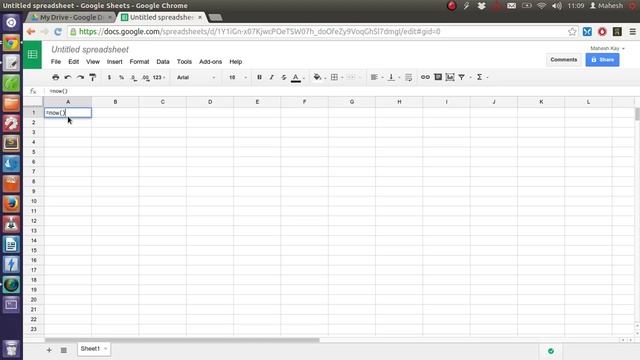Open More formats 123 dropdown
Image resolution: width=640 pixels, height=360 pixels.
click(x=159, y=77)
